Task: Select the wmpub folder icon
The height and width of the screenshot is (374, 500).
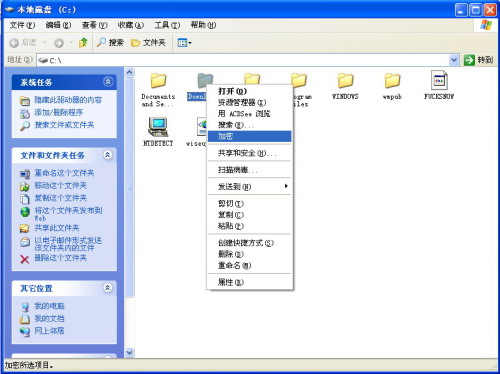Action: [x=392, y=80]
